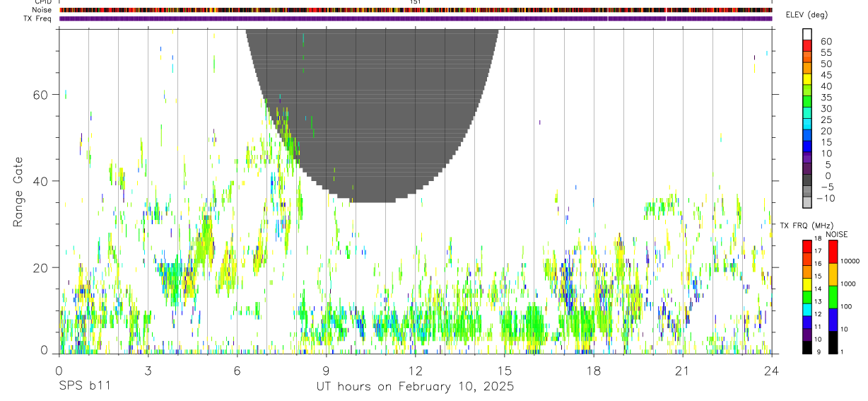Image resolution: width=868 pixels, height=401 pixels.
Task: Select the black TX FRQ swatch between 10 and 9
Action: click(x=807, y=347)
